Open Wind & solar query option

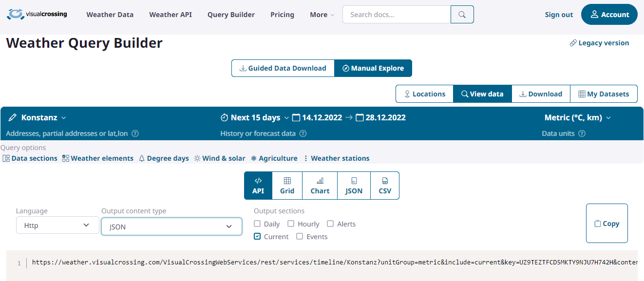point(220,158)
